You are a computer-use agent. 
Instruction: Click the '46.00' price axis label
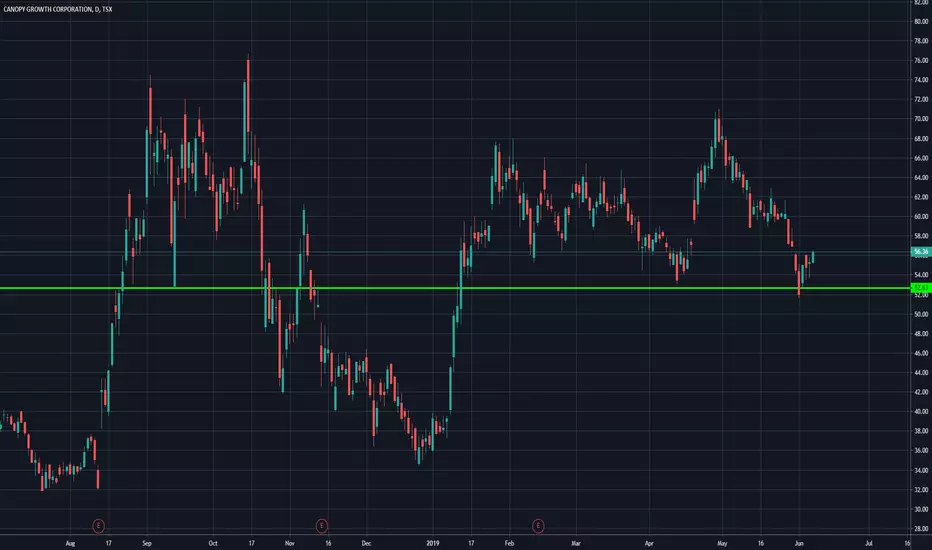point(921,353)
